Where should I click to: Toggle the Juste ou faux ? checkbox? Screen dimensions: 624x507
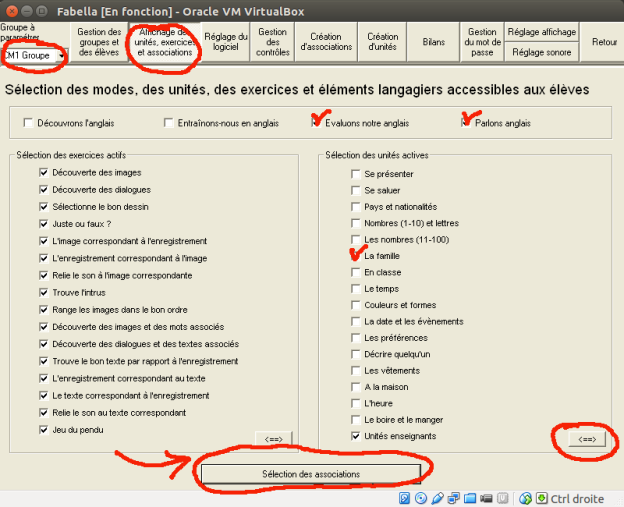[x=44, y=224]
